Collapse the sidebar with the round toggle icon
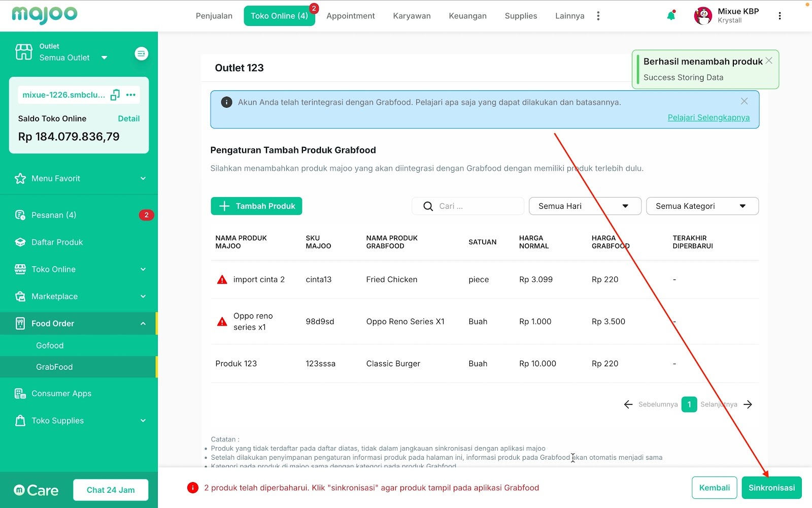812x508 pixels. pos(141,53)
